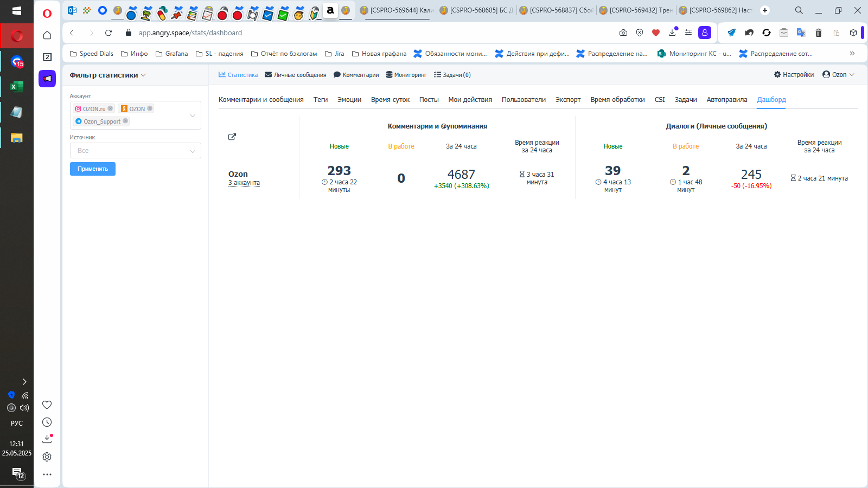Open the purple profile account icon
Viewport: 868px width, 488px height.
705,33
